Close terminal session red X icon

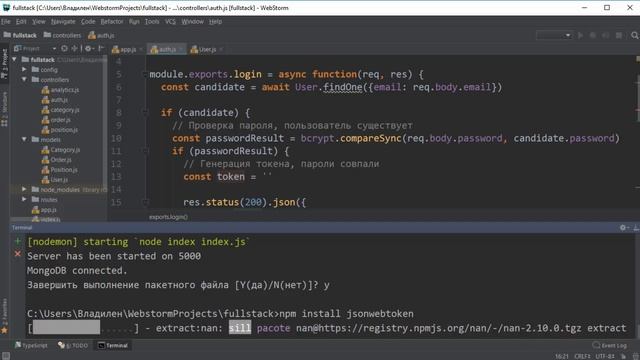click(x=18, y=254)
